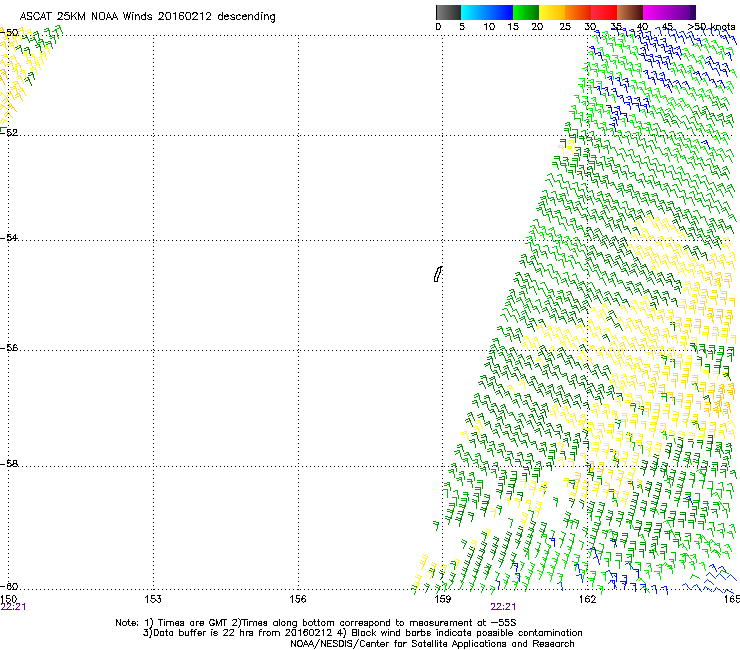Click the longitude label '162' on the bottom axis
The width and height of the screenshot is (740, 650).
coord(588,599)
